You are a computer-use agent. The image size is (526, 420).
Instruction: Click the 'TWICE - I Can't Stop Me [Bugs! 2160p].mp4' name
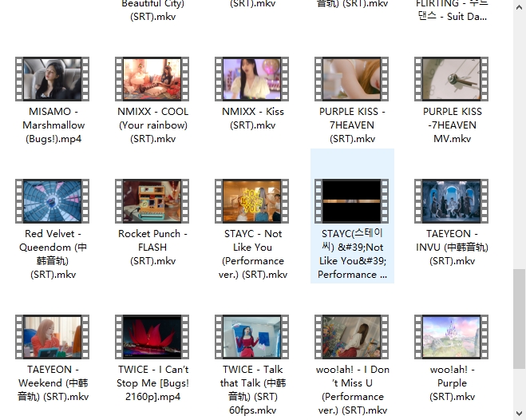pos(152,383)
